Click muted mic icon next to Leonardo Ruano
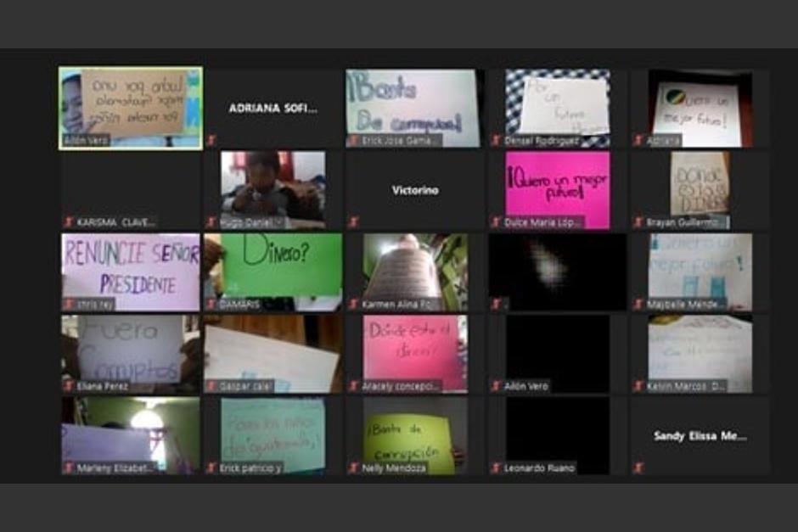The height and width of the screenshot is (532, 798). (496, 468)
